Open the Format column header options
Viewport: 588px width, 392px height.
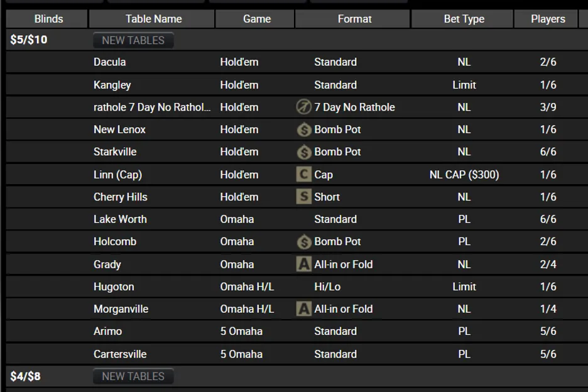(353, 19)
